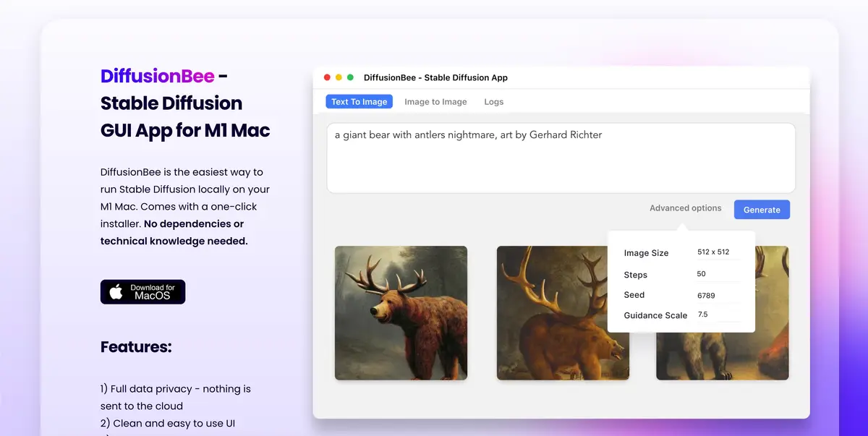This screenshot has height=436, width=868.
Task: Toggle the Advanced options panel
Action: click(685, 208)
